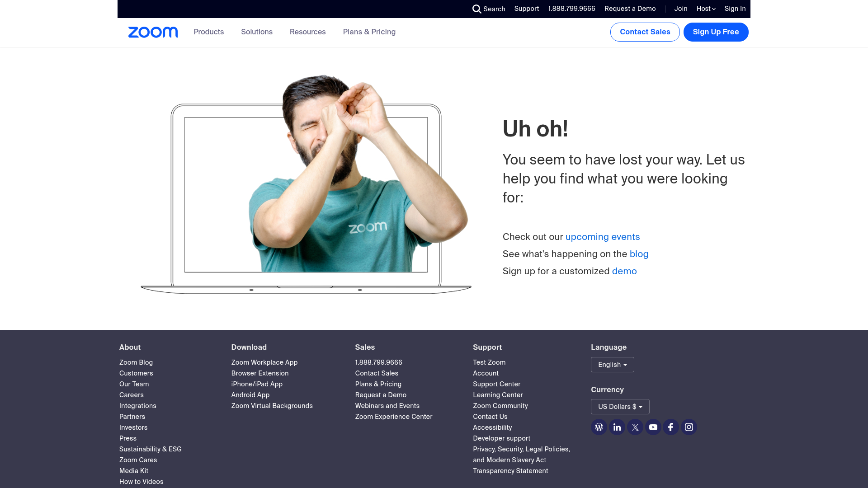Click the Search magnifier icon

coord(476,9)
